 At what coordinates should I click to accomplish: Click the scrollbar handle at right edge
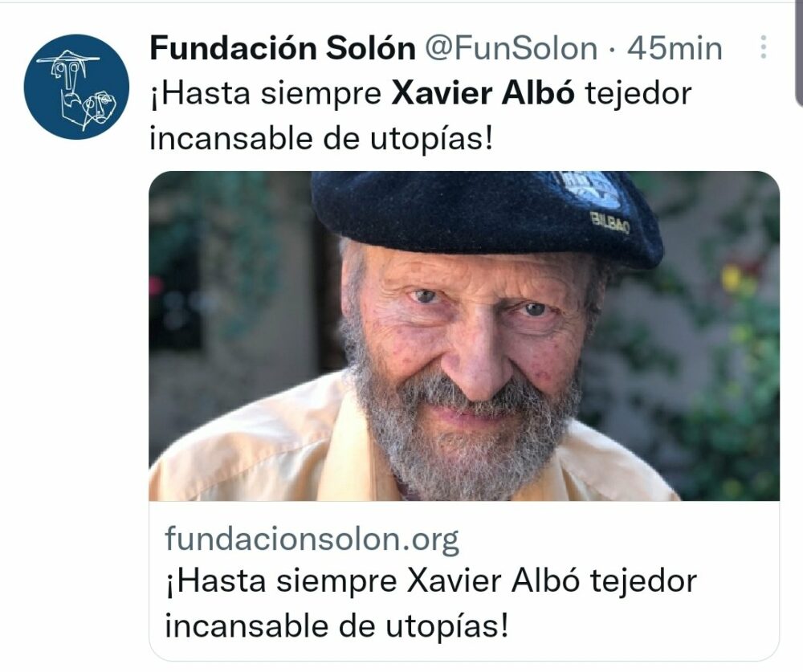[x=799, y=51]
